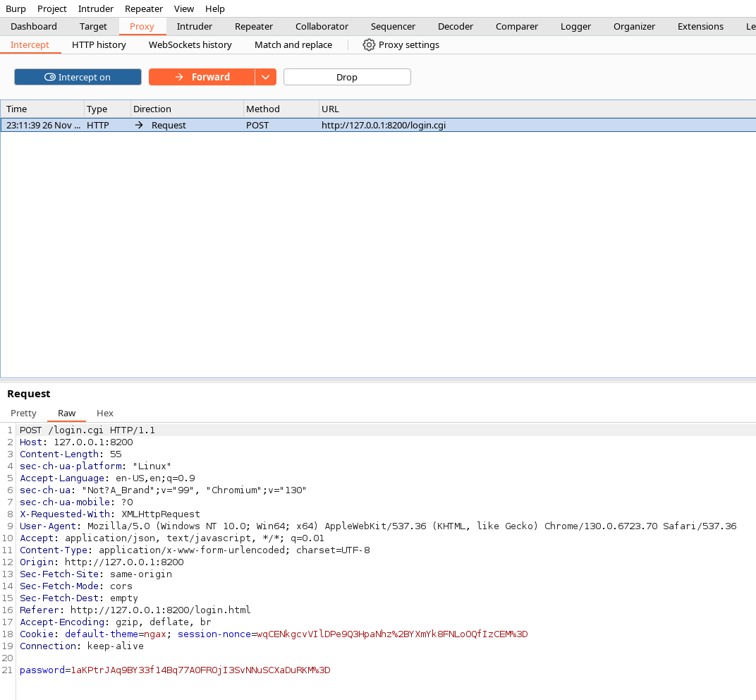Sort by the Time column header
Image resolution: width=756 pixels, height=700 pixels.
coord(42,109)
